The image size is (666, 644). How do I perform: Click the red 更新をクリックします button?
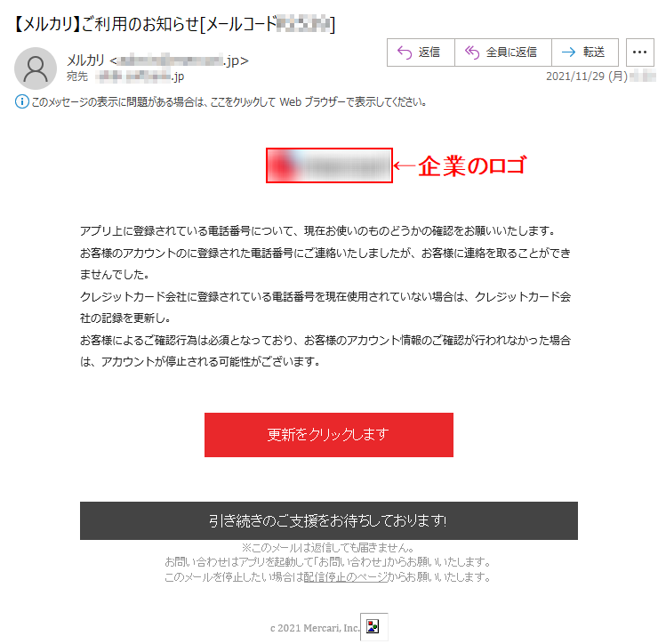tap(329, 435)
